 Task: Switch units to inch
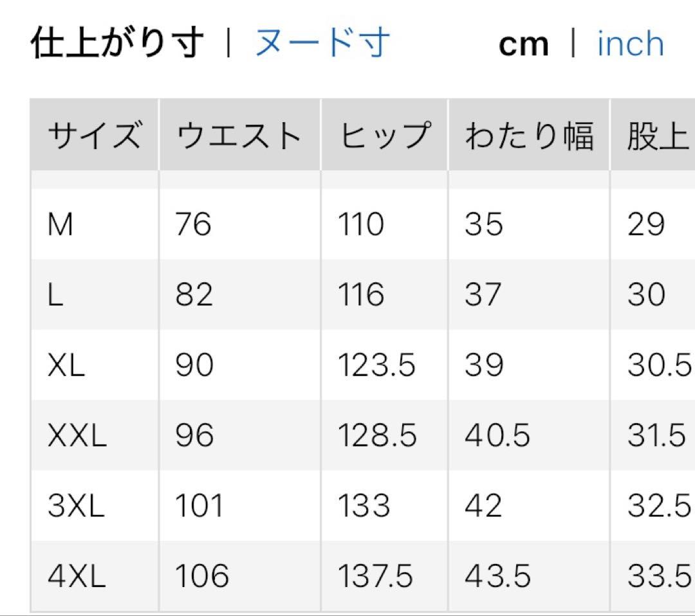pos(630,43)
